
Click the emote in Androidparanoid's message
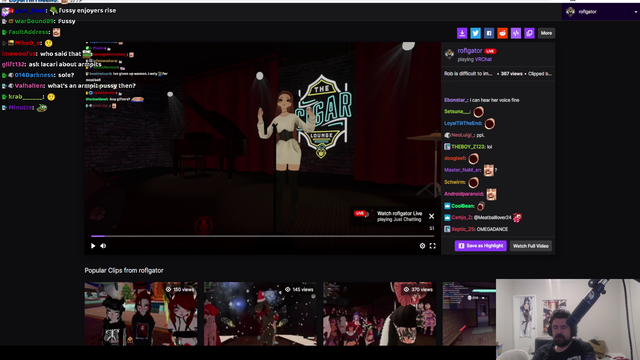pyautogui.click(x=491, y=194)
